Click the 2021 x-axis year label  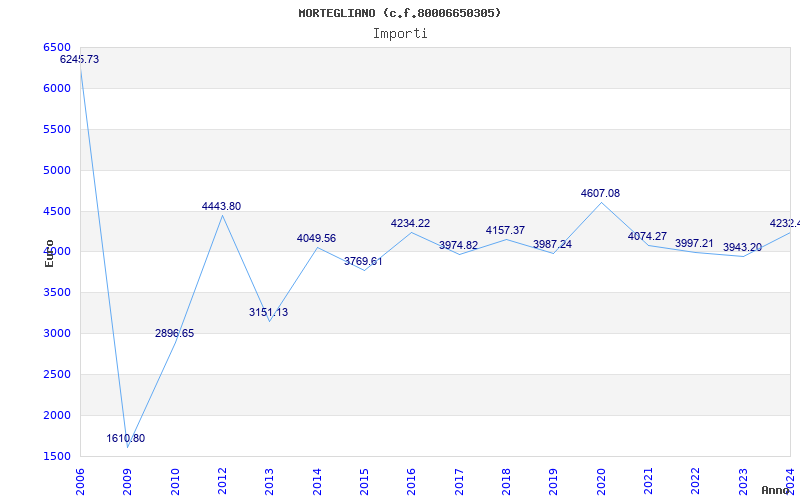pos(648,482)
